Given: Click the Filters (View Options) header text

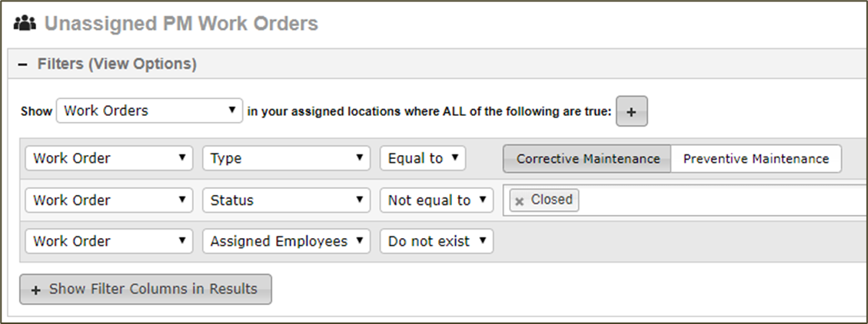Looking at the screenshot, I should [117, 64].
